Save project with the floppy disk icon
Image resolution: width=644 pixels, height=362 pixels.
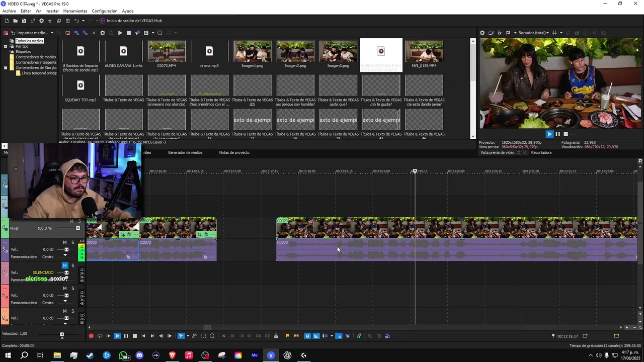coord(24,21)
